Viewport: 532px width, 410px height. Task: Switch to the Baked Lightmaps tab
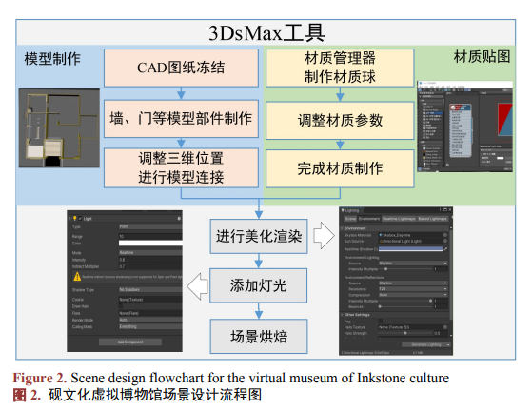pos(433,219)
